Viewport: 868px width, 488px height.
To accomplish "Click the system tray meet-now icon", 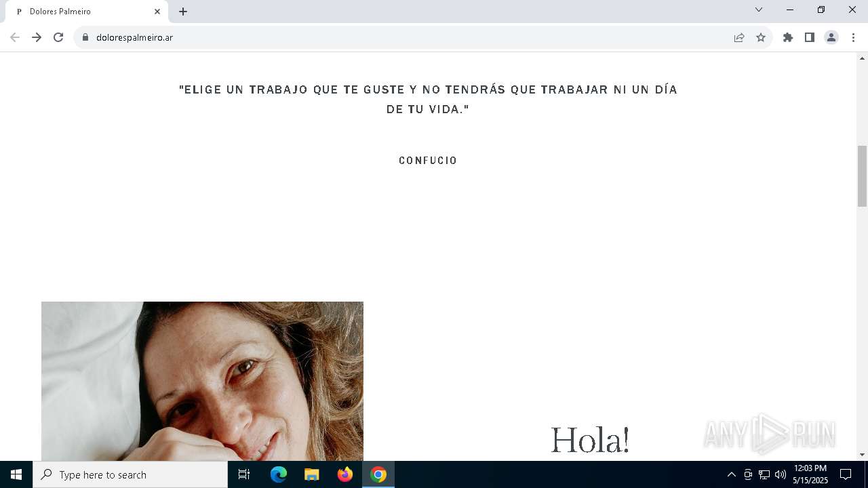I will [x=748, y=474].
